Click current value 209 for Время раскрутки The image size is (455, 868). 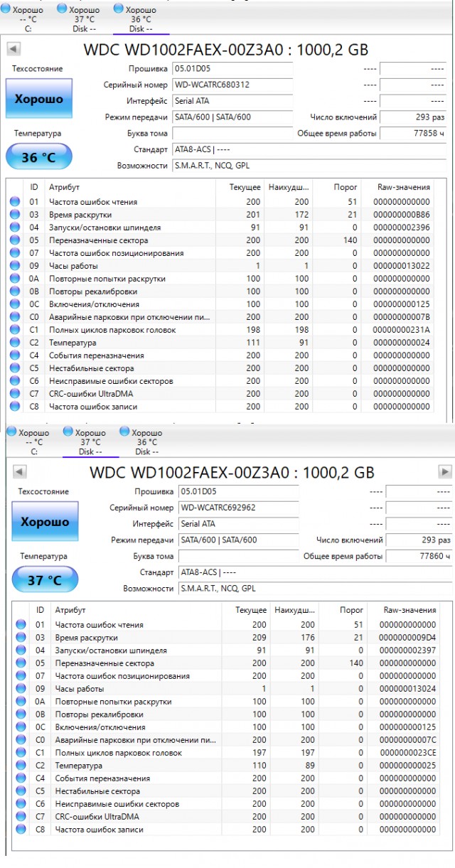pyautogui.click(x=259, y=638)
